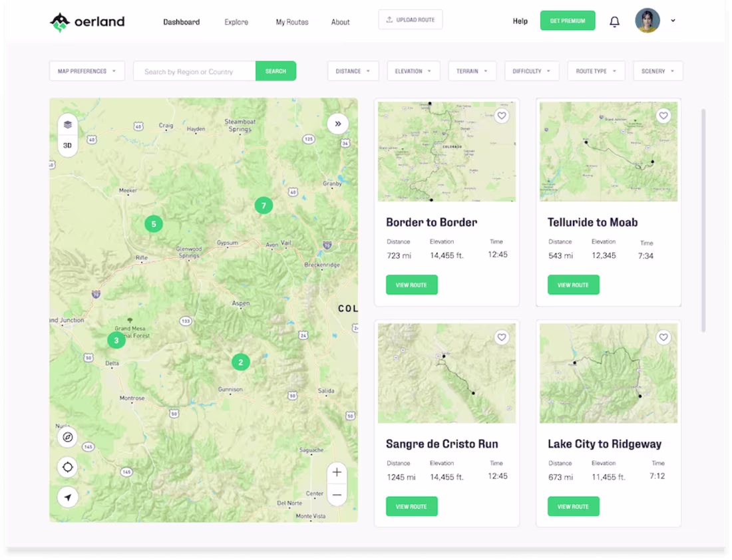Select map cluster marker 2
The image size is (732, 560).
pyautogui.click(x=240, y=362)
